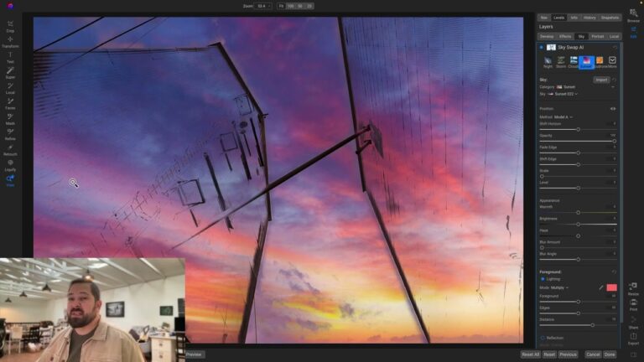The image size is (644, 362).
Task: Switch to the History pane tab
Action: pos(589,18)
